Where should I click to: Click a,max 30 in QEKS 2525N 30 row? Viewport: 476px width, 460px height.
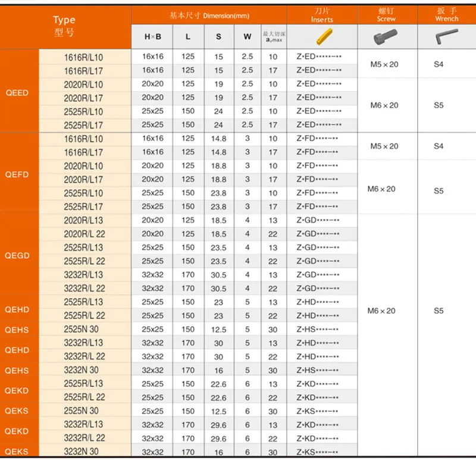[x=273, y=411]
